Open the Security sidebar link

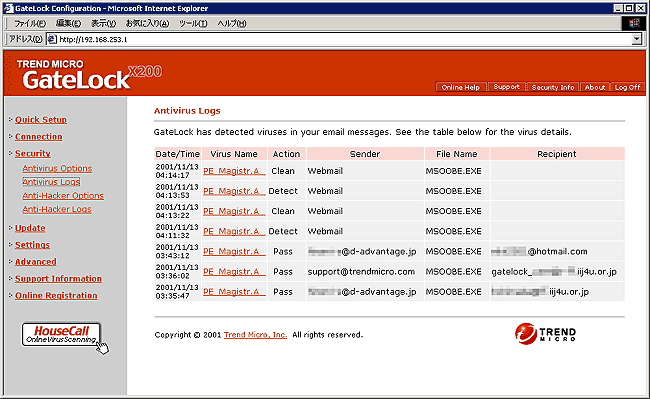(x=33, y=153)
